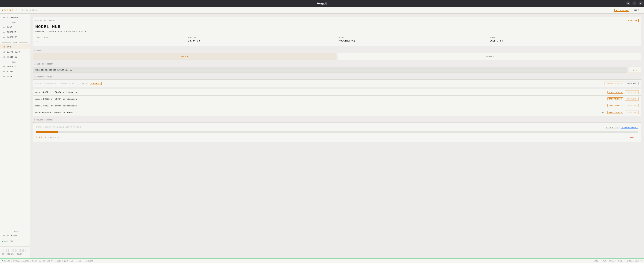Open Settings in the system section
The image size is (644, 263).
point(12,236)
